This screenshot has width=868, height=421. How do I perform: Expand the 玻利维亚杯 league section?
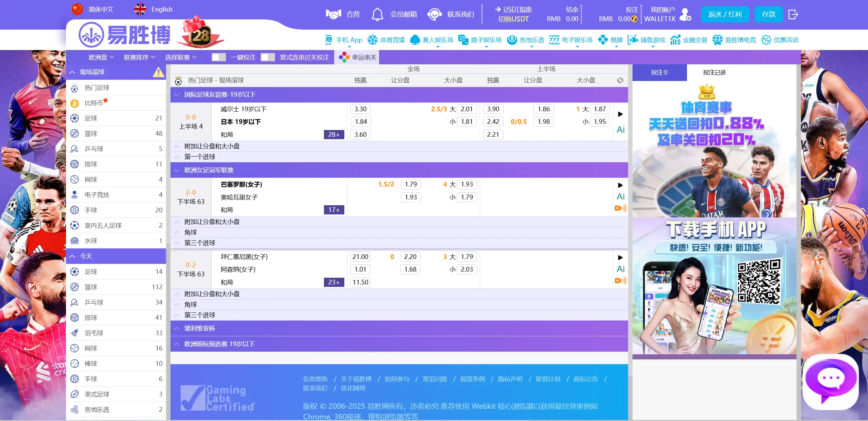[200, 328]
